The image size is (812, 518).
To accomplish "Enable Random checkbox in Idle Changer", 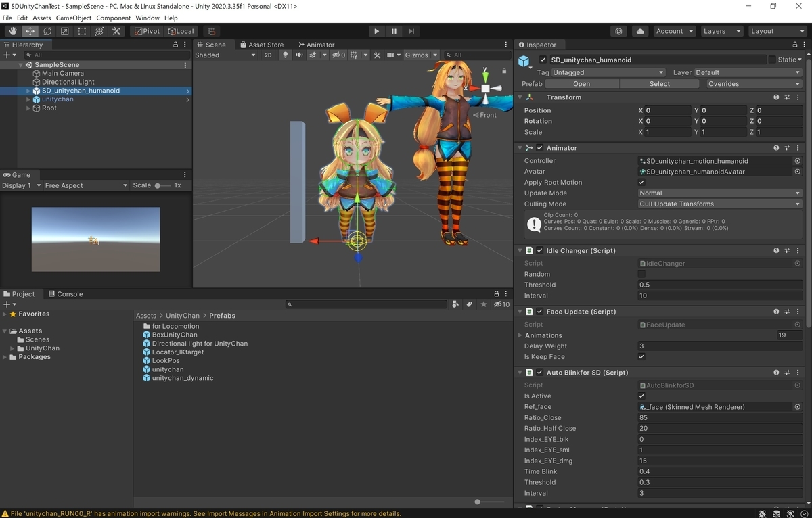I will click(x=641, y=274).
